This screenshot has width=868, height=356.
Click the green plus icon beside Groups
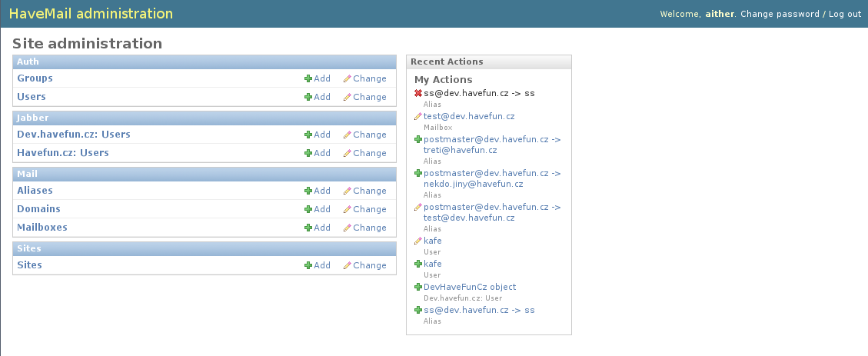[308, 78]
